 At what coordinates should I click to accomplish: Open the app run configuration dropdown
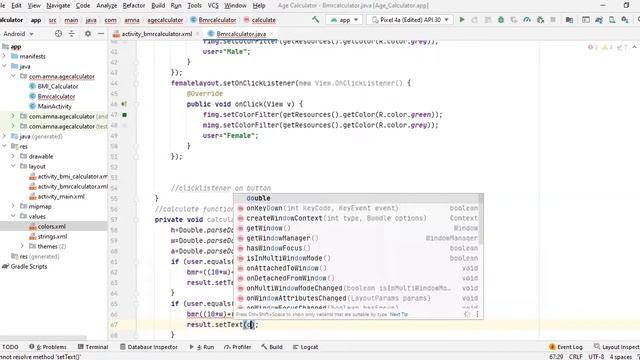click(344, 20)
